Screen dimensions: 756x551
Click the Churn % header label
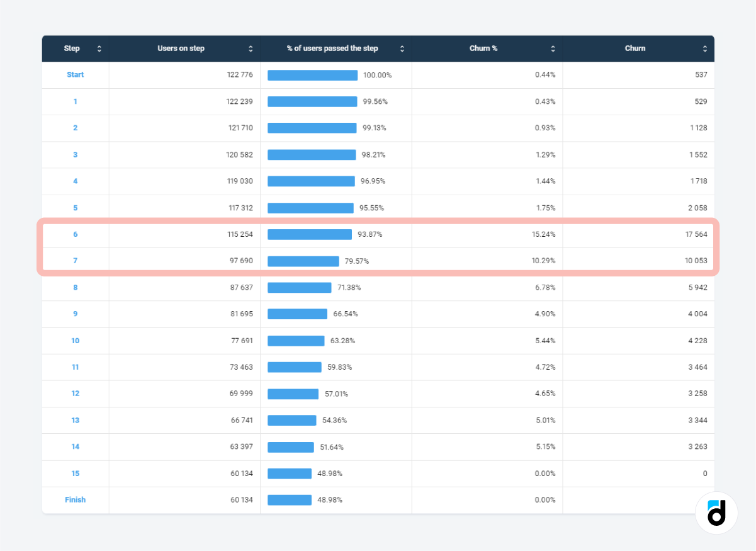tap(483, 48)
